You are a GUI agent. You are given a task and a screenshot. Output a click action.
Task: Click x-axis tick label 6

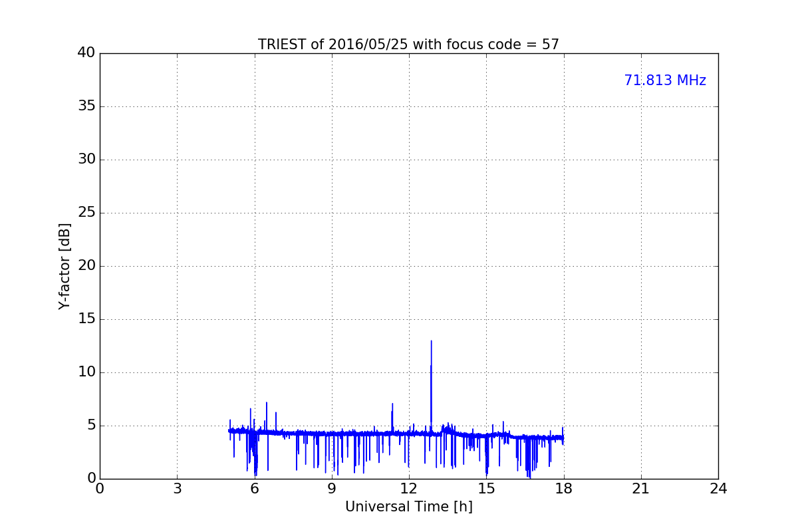[x=254, y=489]
